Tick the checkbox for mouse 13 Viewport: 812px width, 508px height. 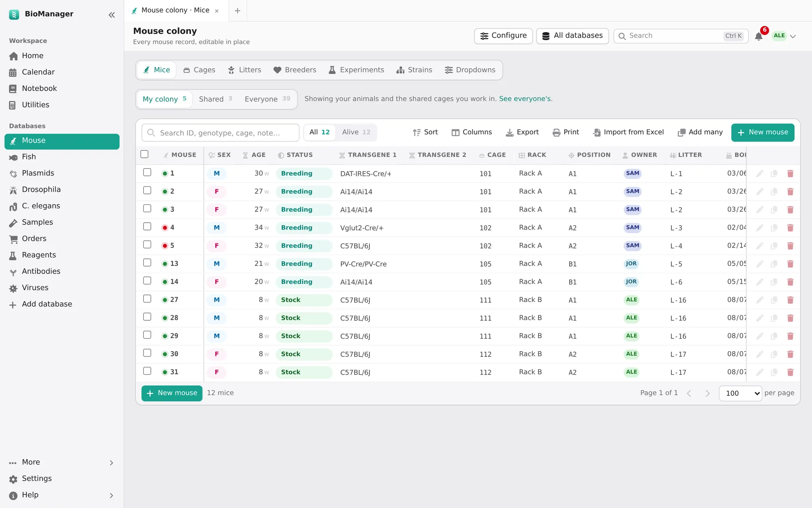pyautogui.click(x=147, y=263)
